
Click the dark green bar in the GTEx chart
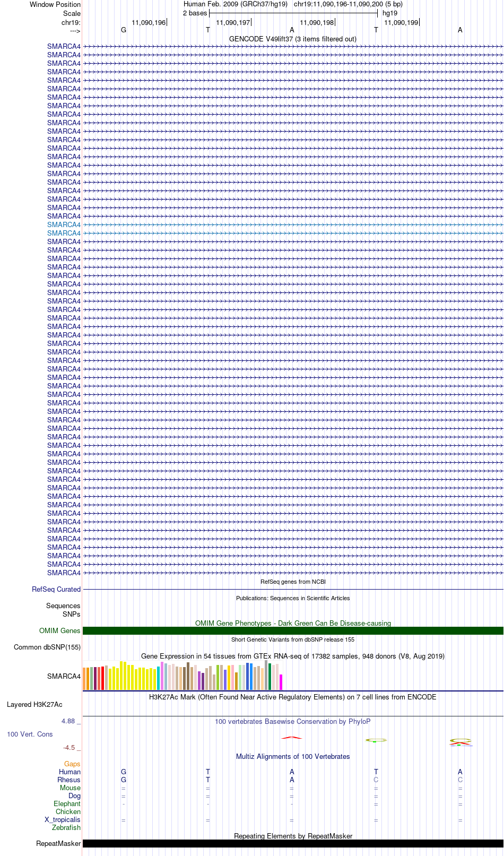270,677
